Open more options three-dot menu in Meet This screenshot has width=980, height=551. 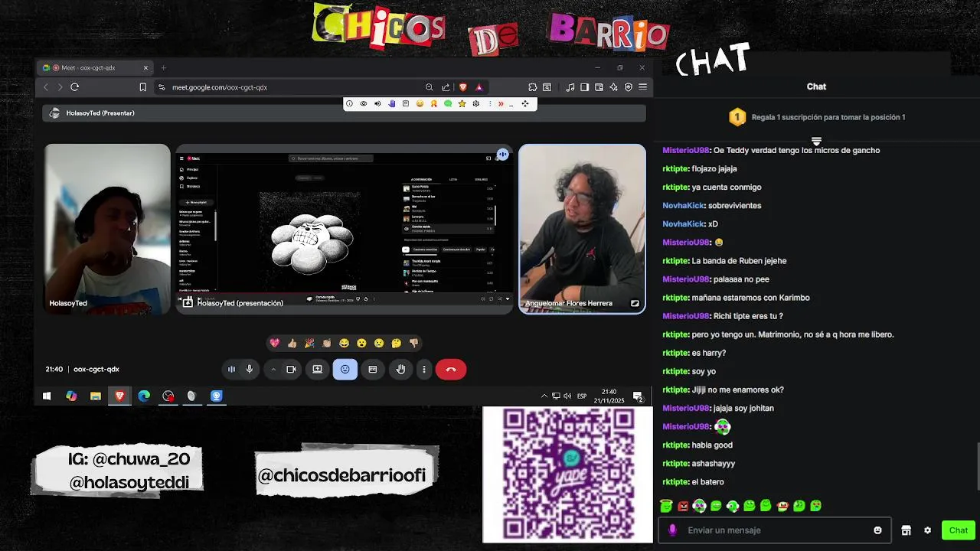423,370
